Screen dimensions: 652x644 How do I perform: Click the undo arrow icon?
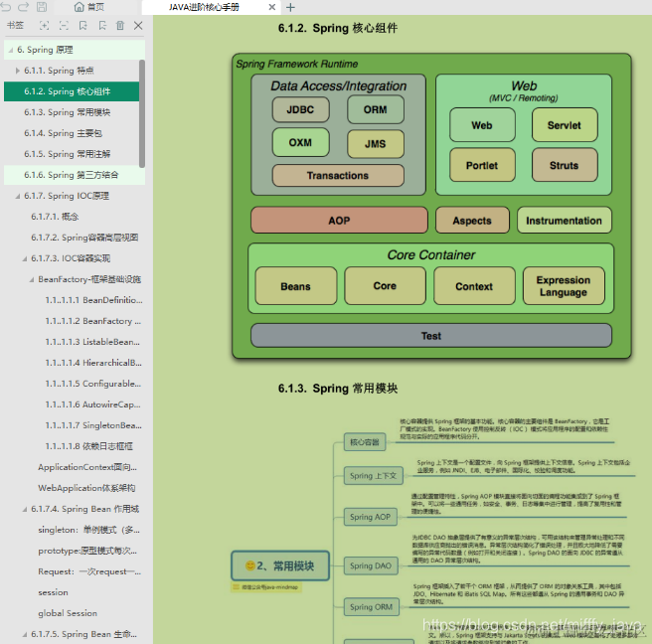pyautogui.click(x=5, y=7)
